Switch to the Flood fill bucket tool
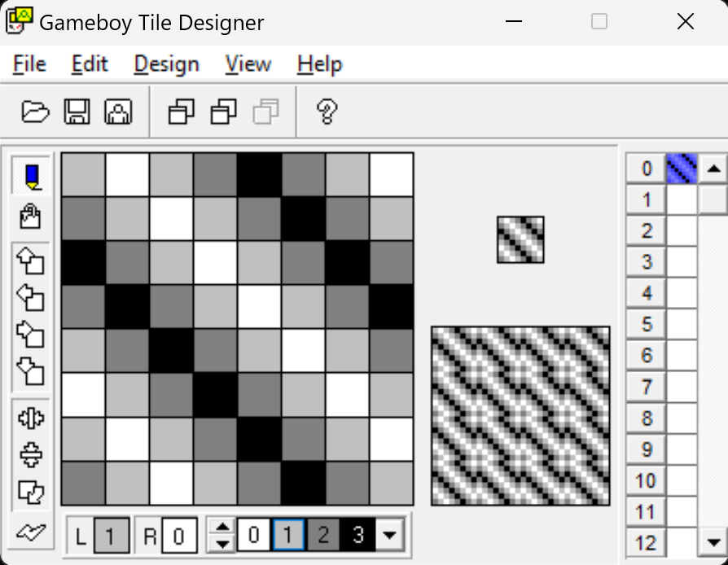Image resolution: width=728 pixels, height=565 pixels. (x=31, y=217)
